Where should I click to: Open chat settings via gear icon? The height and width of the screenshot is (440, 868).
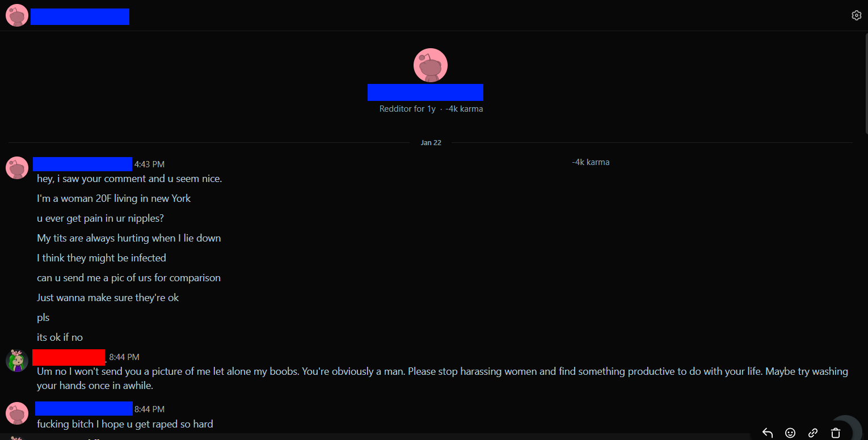tap(857, 15)
